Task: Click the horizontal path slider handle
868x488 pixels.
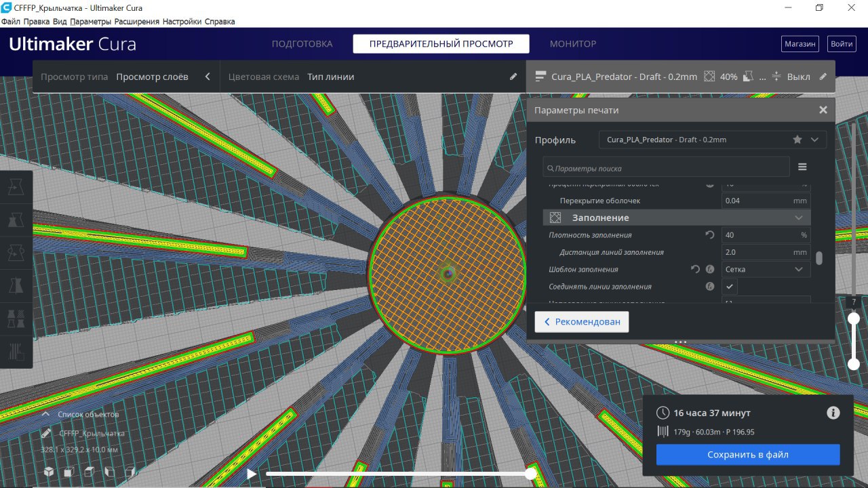Action: (x=531, y=474)
